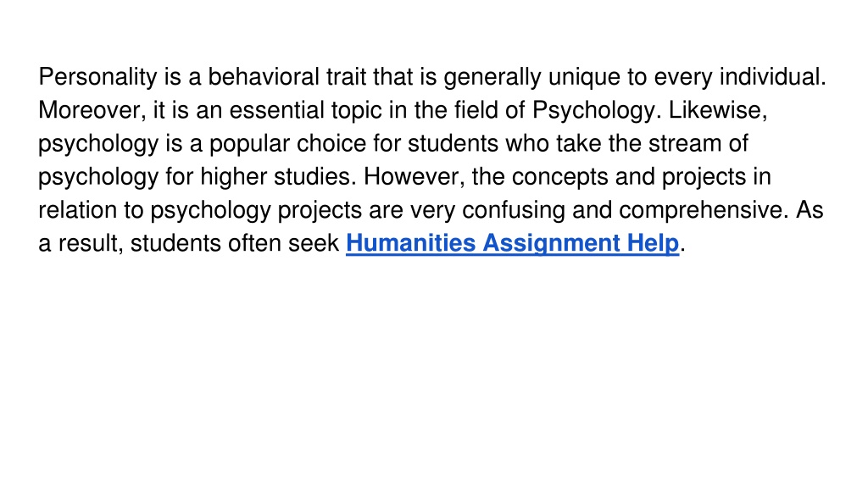Click the word "confusing" in the text
Viewport: 868px width, 488px height.
[513, 210]
